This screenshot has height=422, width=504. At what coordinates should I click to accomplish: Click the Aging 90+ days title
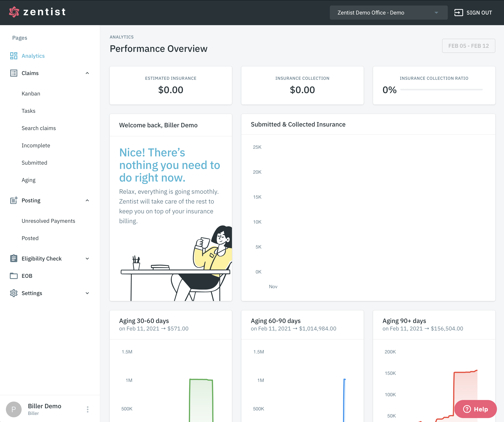pyautogui.click(x=404, y=321)
